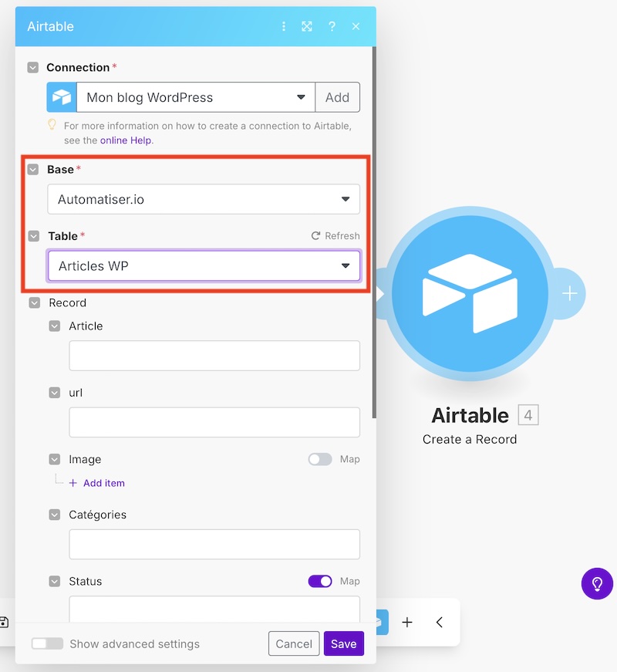The width and height of the screenshot is (617, 672).
Task: Add another module after the Airtable module
Action: tap(569, 294)
